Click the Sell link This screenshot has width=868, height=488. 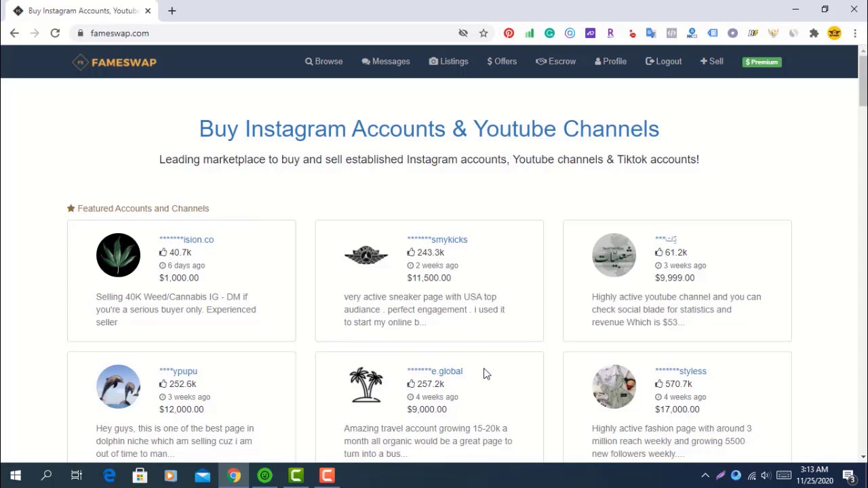point(711,61)
